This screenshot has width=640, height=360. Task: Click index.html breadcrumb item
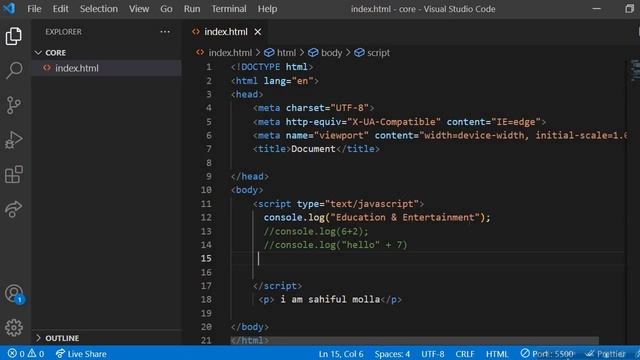coord(230,53)
